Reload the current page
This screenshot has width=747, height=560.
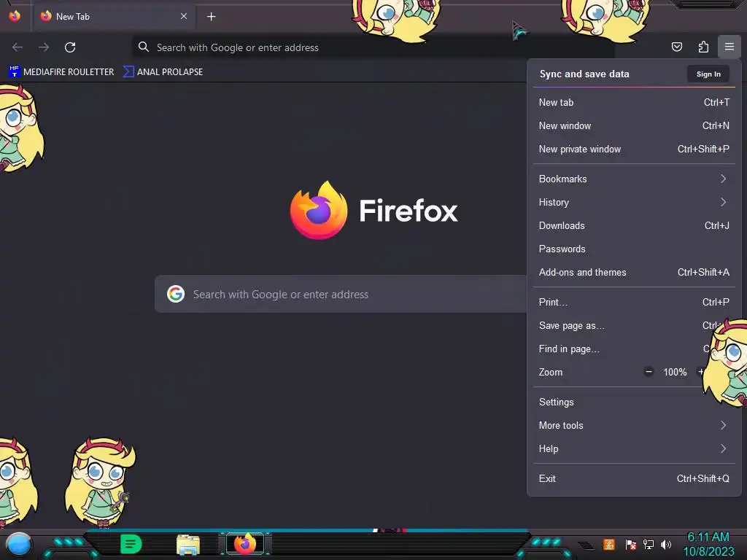70,47
